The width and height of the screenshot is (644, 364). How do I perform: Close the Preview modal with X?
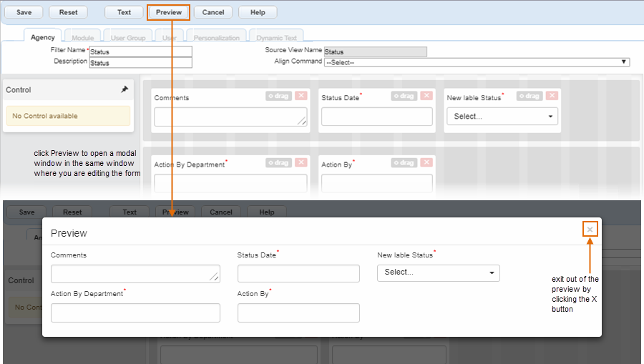(x=590, y=230)
